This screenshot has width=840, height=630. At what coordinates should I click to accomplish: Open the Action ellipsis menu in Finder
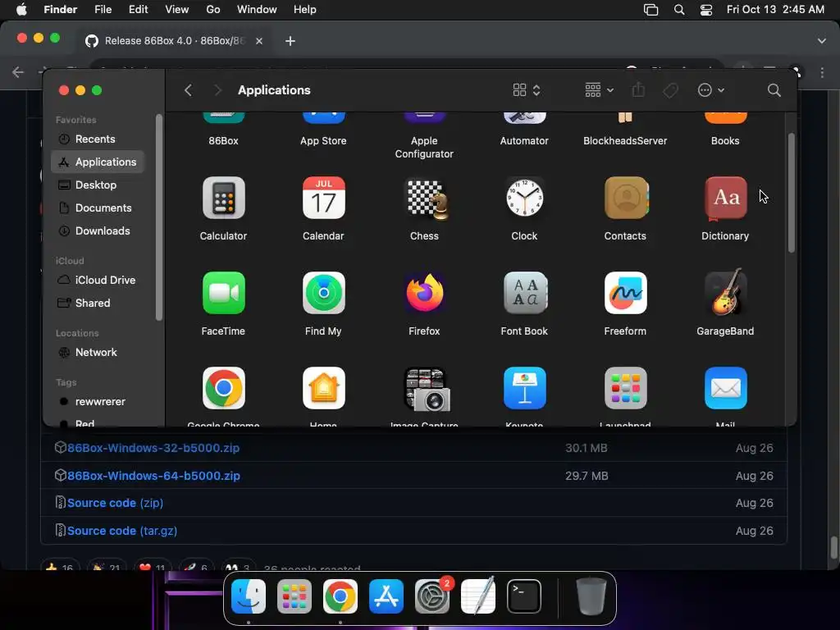711,90
